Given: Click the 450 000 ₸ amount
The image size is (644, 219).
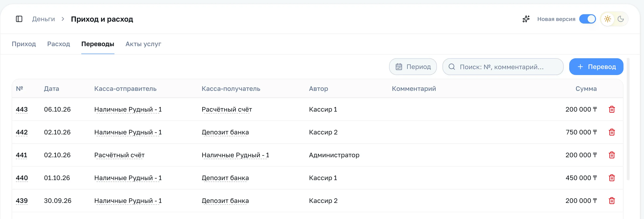Looking at the screenshot, I should (581, 178).
